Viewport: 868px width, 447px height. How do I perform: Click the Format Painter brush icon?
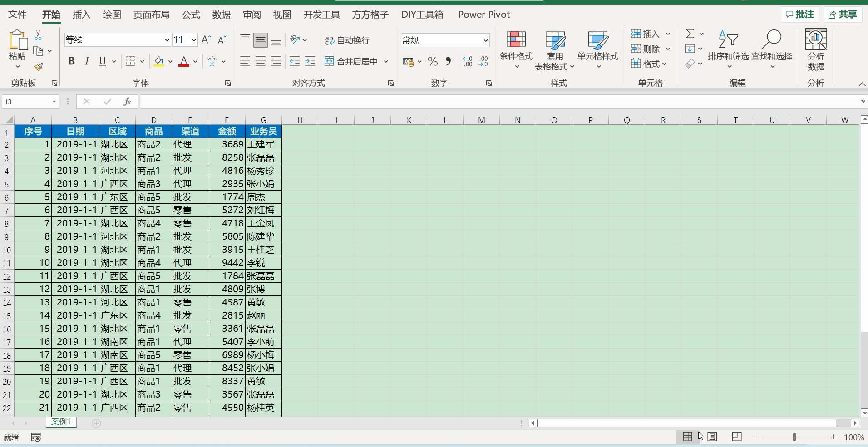(39, 67)
